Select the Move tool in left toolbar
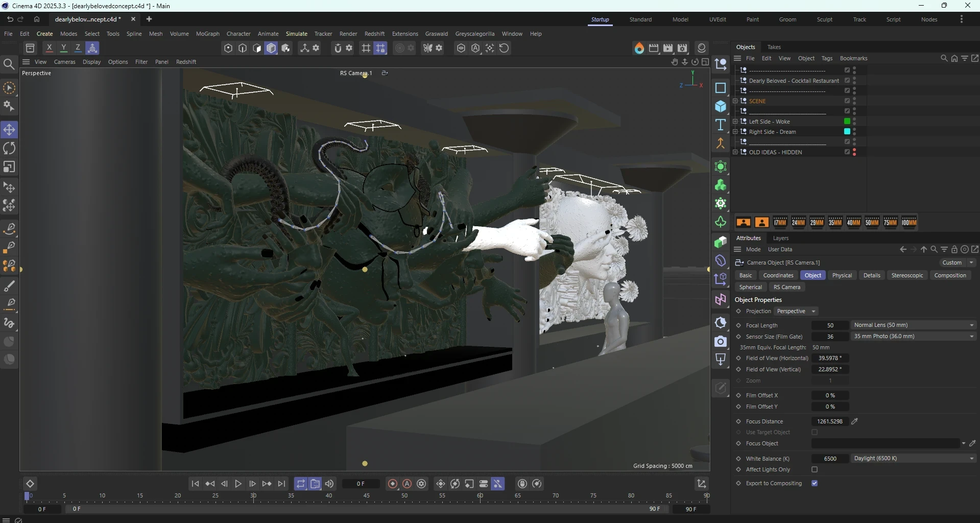This screenshot has height=523, width=980. tap(9, 130)
